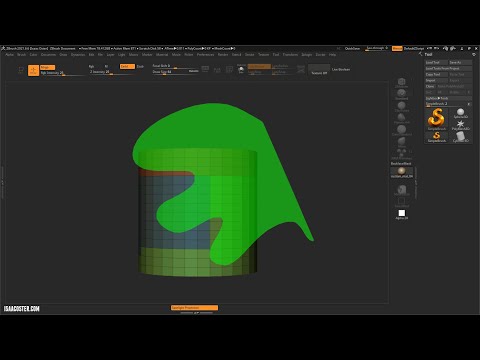Click the SimpleBrush item count slider
The image size is (480, 360).
[x=445, y=104]
